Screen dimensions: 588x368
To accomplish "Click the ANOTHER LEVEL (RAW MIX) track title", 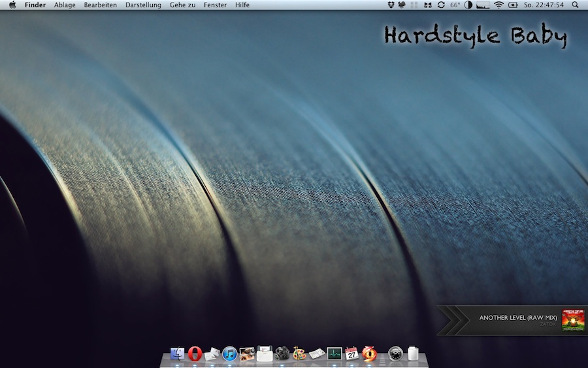I will (x=518, y=318).
